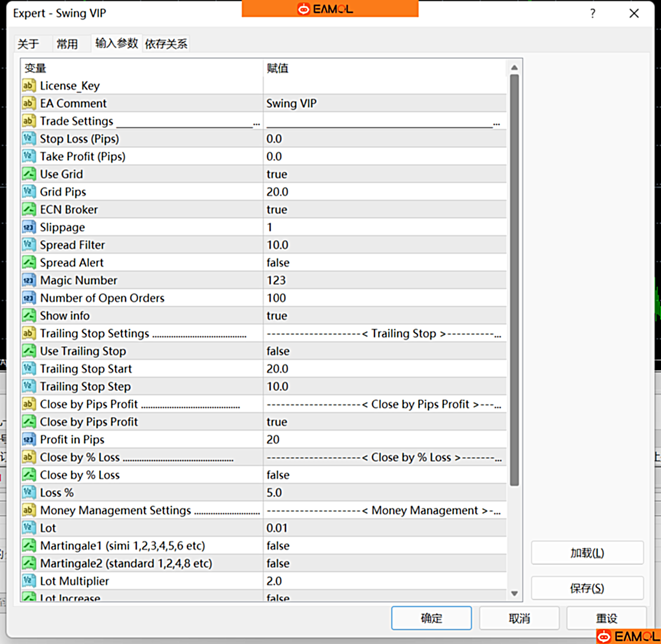Click the Use Trailing Stop value false
The width and height of the screenshot is (661, 644).
click(278, 351)
